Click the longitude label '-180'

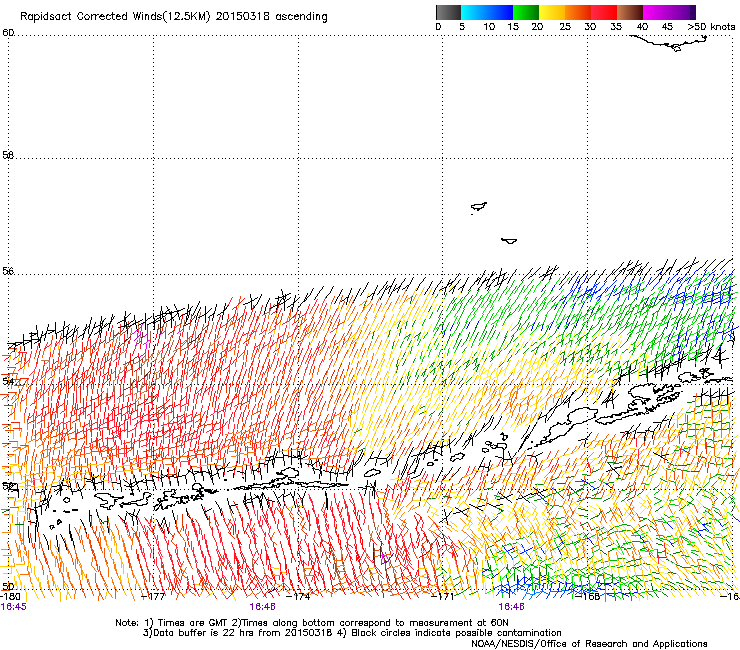pos(10,596)
